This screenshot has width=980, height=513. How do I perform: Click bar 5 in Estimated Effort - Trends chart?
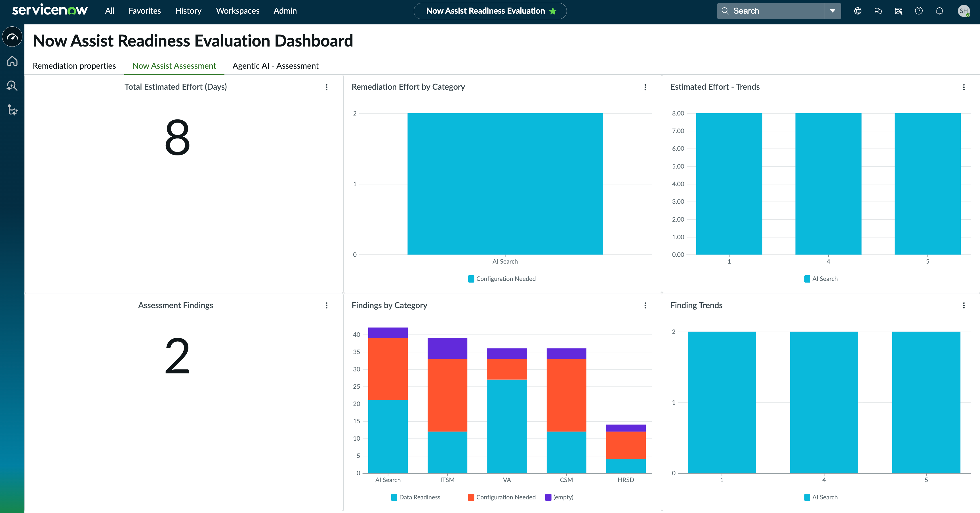coord(928,184)
